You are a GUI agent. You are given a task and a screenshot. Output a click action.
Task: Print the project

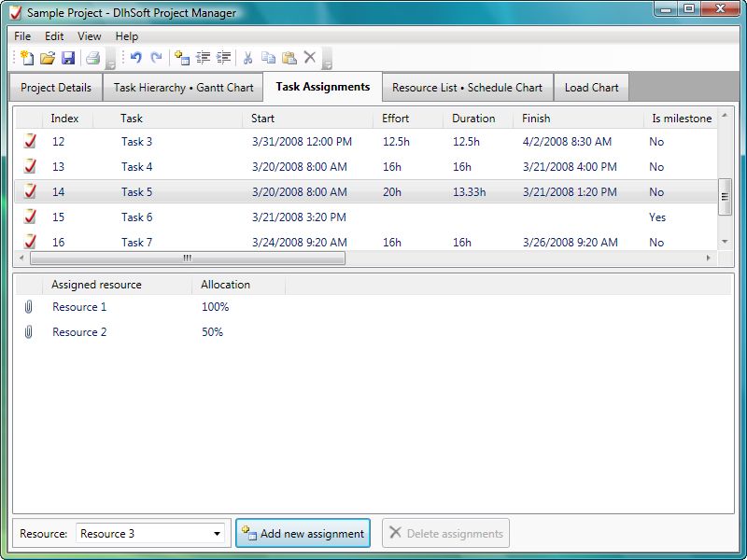(x=92, y=58)
